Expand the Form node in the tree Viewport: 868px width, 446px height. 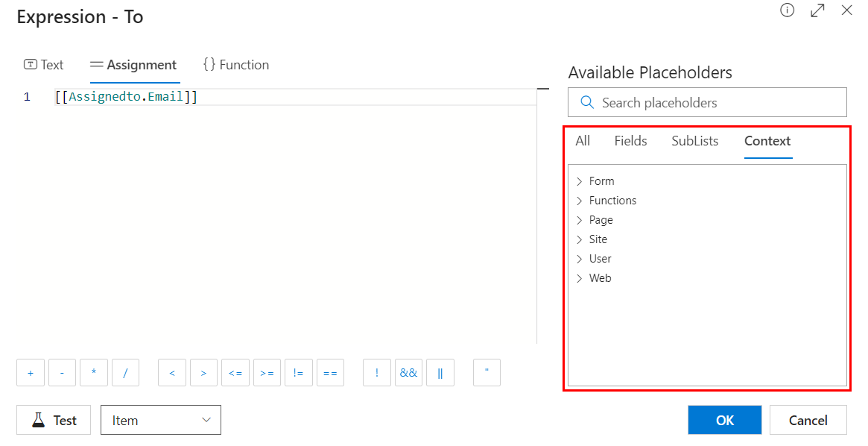pyautogui.click(x=579, y=181)
